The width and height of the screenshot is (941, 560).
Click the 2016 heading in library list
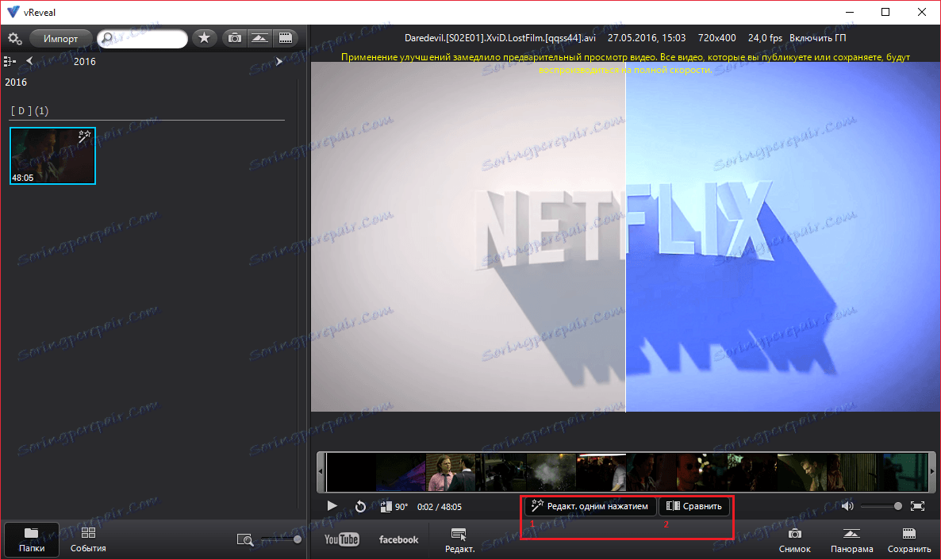point(16,82)
